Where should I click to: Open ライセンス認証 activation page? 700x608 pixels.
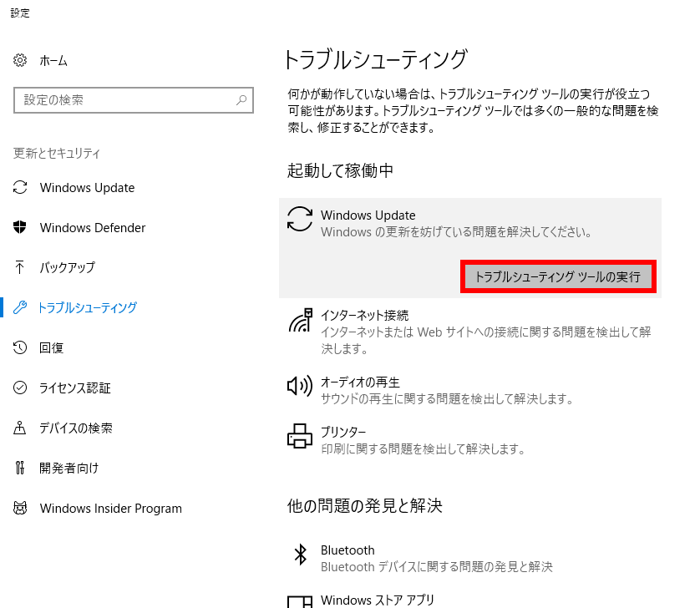74,388
